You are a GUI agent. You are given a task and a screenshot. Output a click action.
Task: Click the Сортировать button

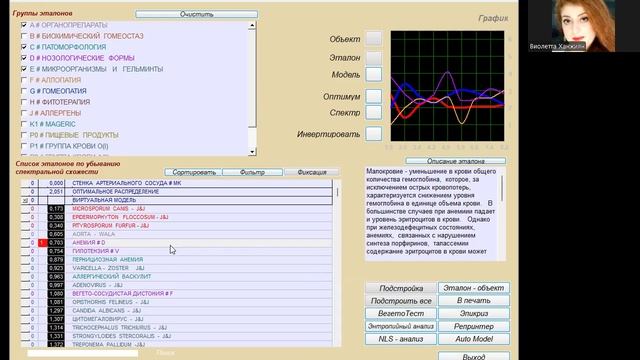[193, 172]
